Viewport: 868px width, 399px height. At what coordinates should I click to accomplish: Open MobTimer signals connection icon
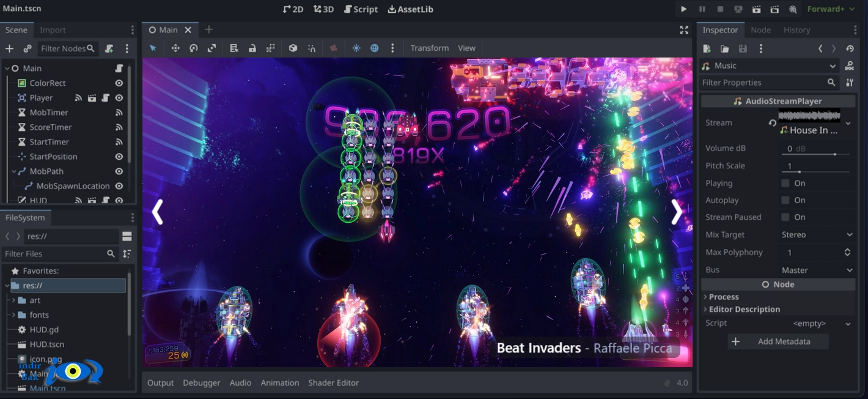[x=119, y=113]
